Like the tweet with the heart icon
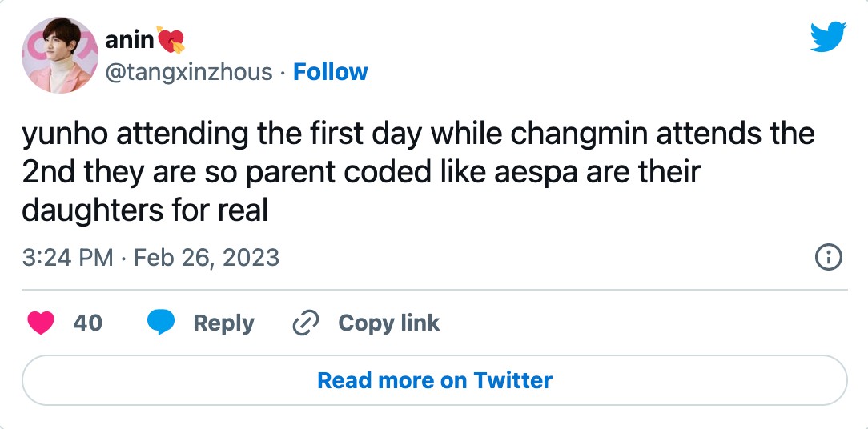 coord(41,323)
